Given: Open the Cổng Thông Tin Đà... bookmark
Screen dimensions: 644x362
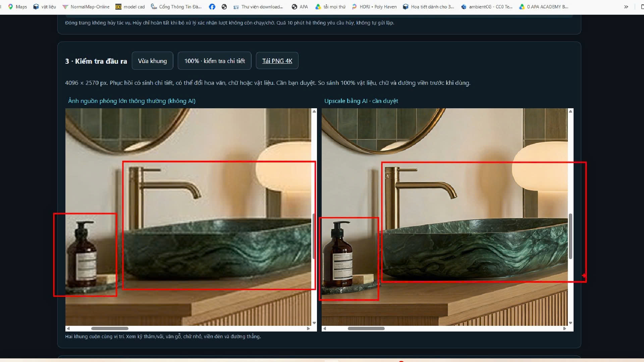Looking at the screenshot, I should pos(176,7).
